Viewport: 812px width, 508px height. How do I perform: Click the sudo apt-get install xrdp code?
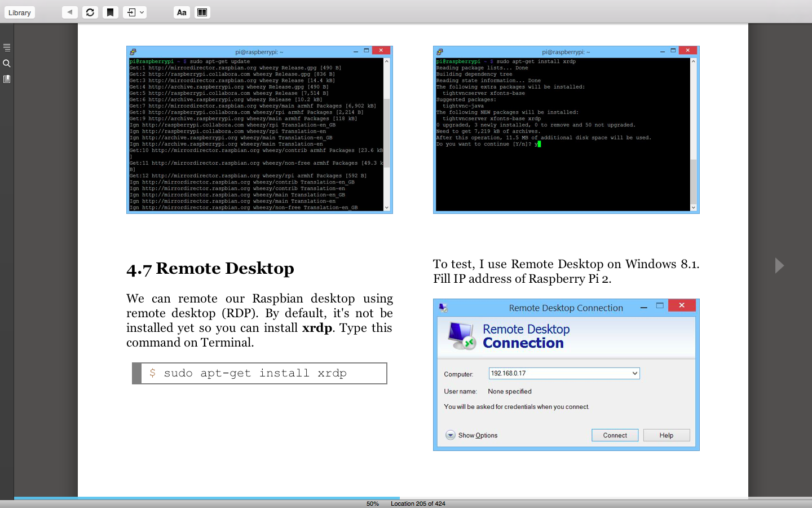pos(259,373)
